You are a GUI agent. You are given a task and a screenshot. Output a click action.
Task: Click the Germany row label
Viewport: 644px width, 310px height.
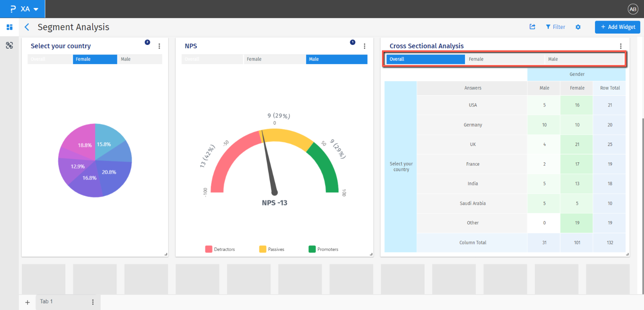pyautogui.click(x=473, y=125)
